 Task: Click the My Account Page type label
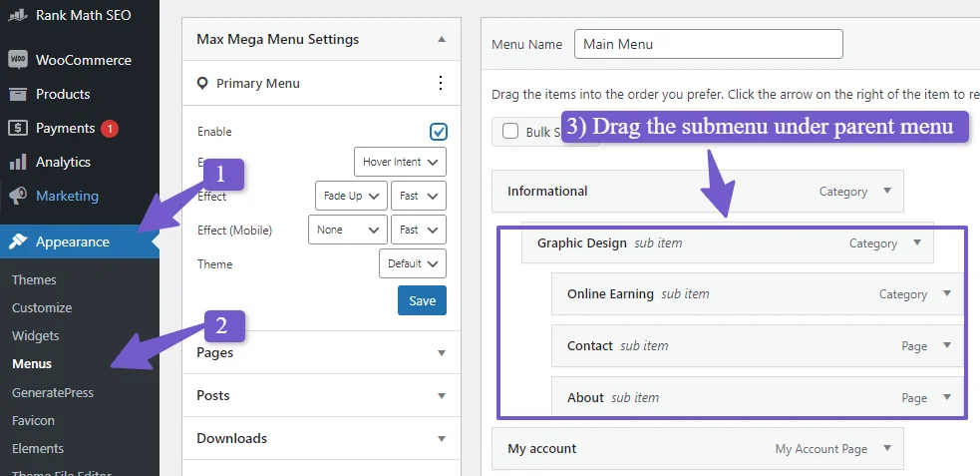[821, 448]
